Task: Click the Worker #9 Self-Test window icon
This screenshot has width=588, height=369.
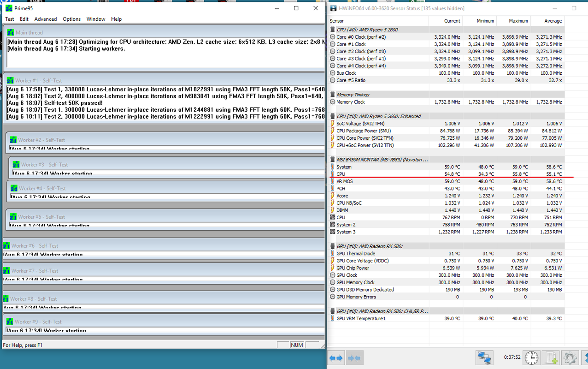Action: pos(10,321)
